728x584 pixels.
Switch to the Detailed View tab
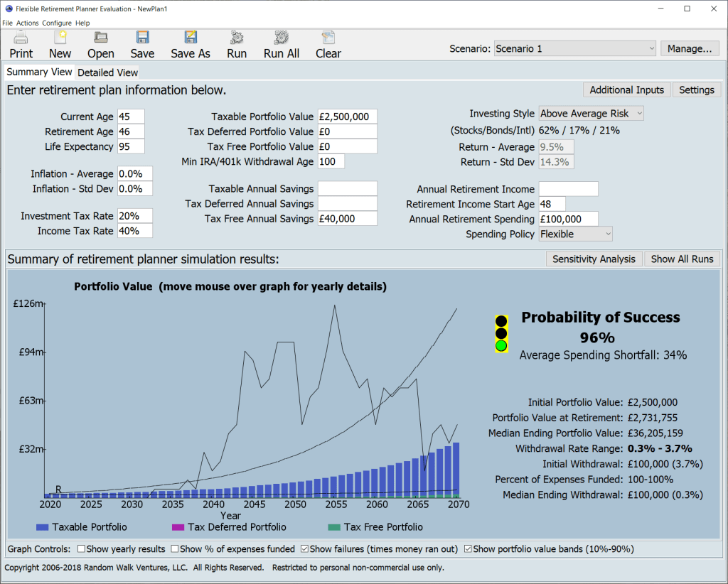point(107,72)
